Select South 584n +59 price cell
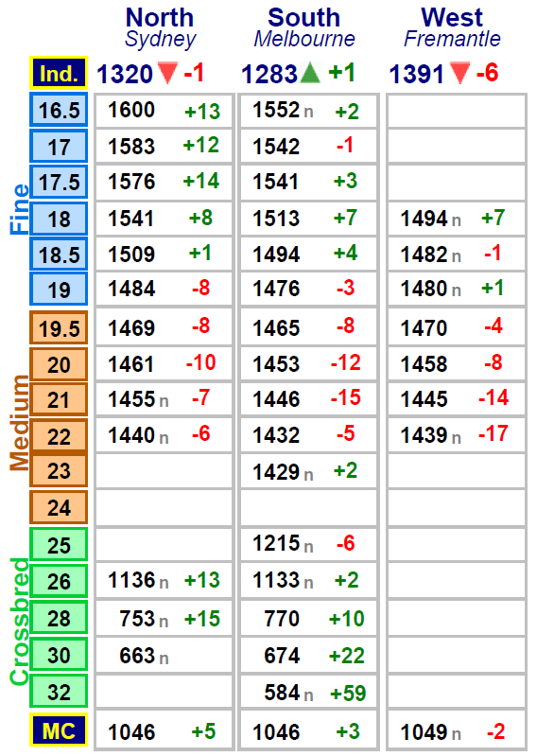Screen dimensions: 537x756 pos(308,693)
